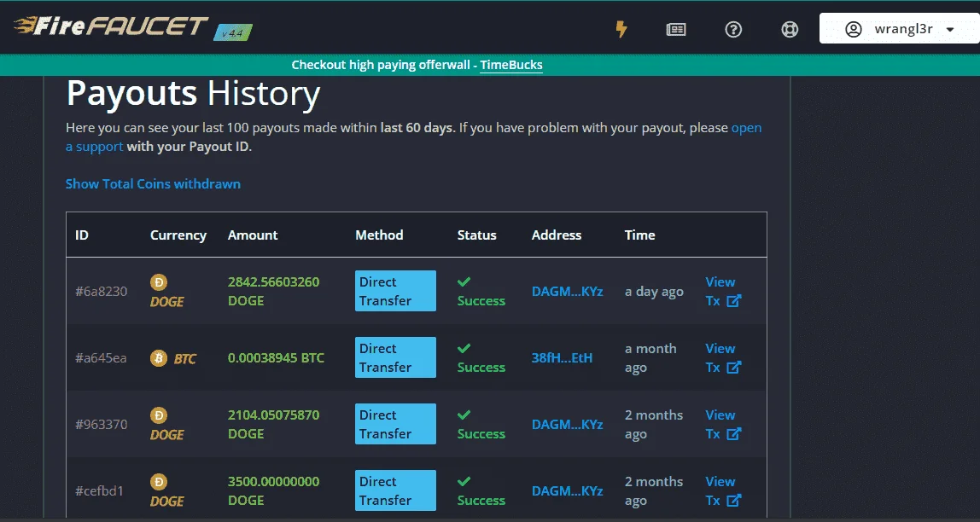This screenshot has height=522, width=980.
Task: Open the help question mark icon
Action: [x=733, y=29]
